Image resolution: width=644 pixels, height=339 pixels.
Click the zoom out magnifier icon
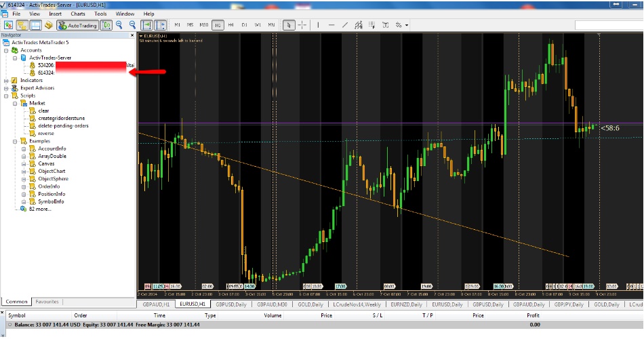click(x=131, y=25)
